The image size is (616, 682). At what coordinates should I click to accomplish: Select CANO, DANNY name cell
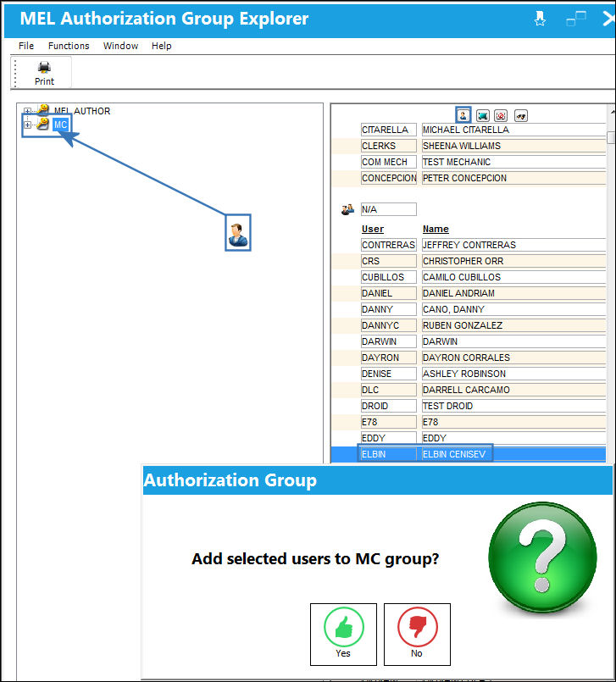point(513,309)
